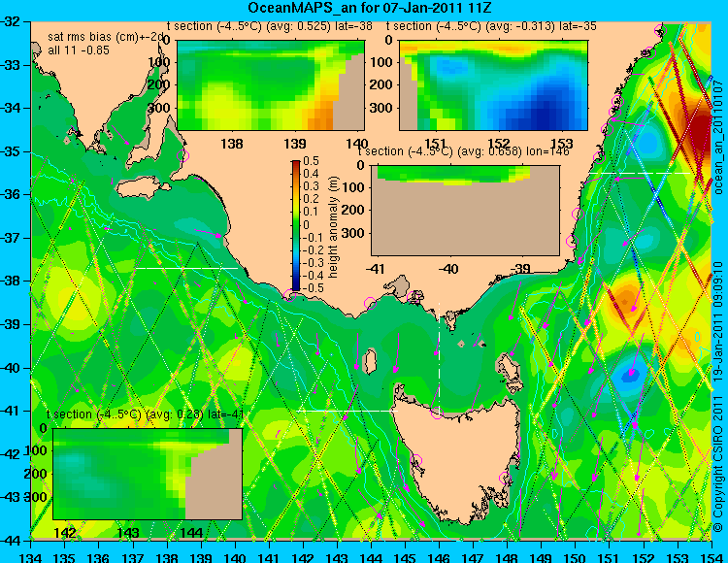The width and height of the screenshot is (728, 563).
Task: Open the lon=146 temperature section inset plot
Action: pos(465,211)
